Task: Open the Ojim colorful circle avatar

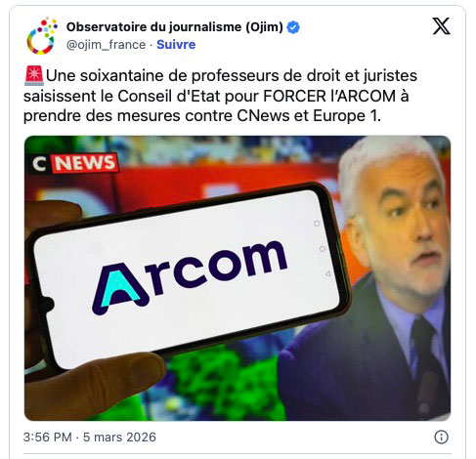Action: [x=42, y=36]
